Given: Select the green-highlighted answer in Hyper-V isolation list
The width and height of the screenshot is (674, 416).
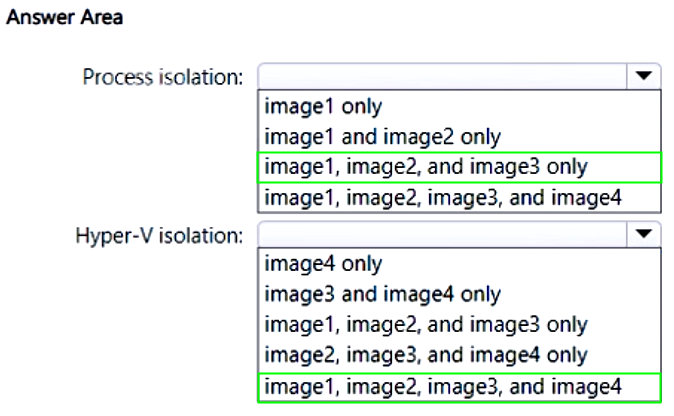Looking at the screenshot, I should point(441,386).
